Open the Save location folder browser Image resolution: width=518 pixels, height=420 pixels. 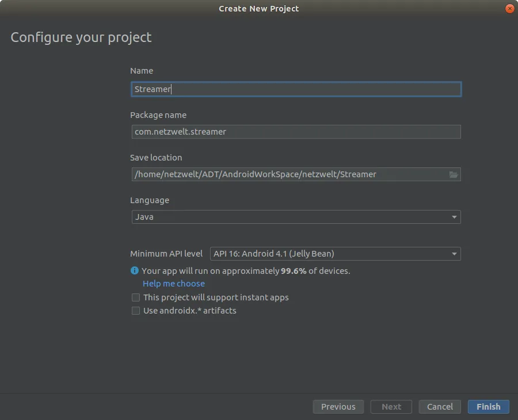(x=454, y=174)
